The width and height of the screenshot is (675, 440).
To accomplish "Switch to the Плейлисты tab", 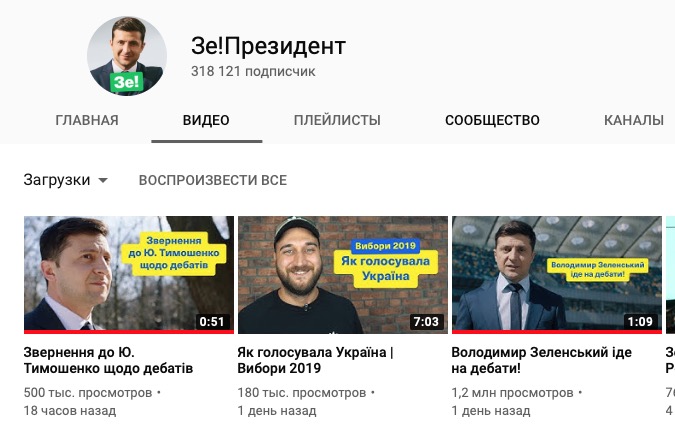I will click(x=337, y=120).
